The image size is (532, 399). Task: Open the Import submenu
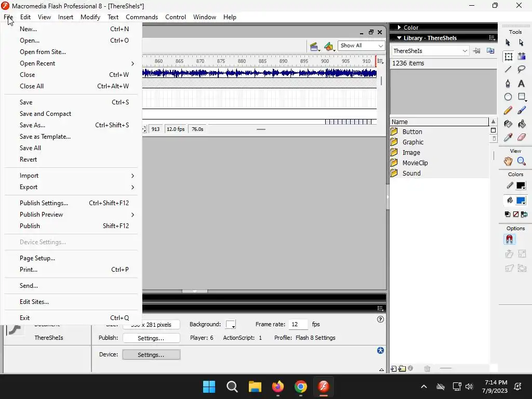[x=71, y=176]
